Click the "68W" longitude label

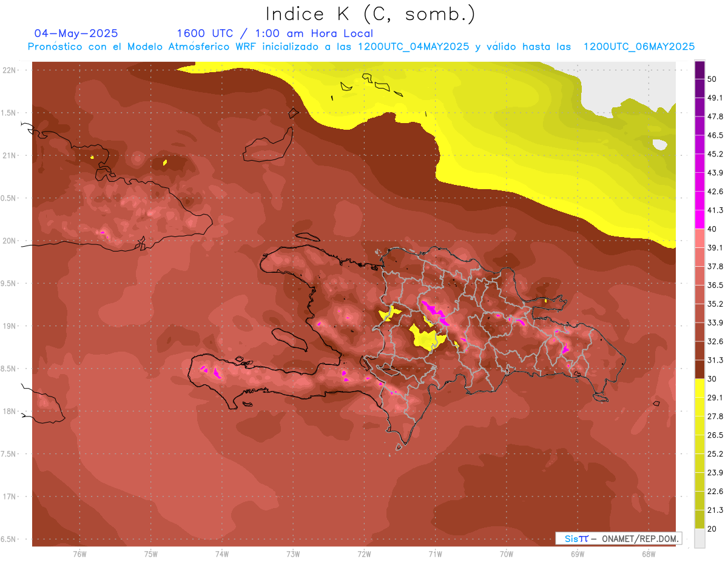click(649, 554)
